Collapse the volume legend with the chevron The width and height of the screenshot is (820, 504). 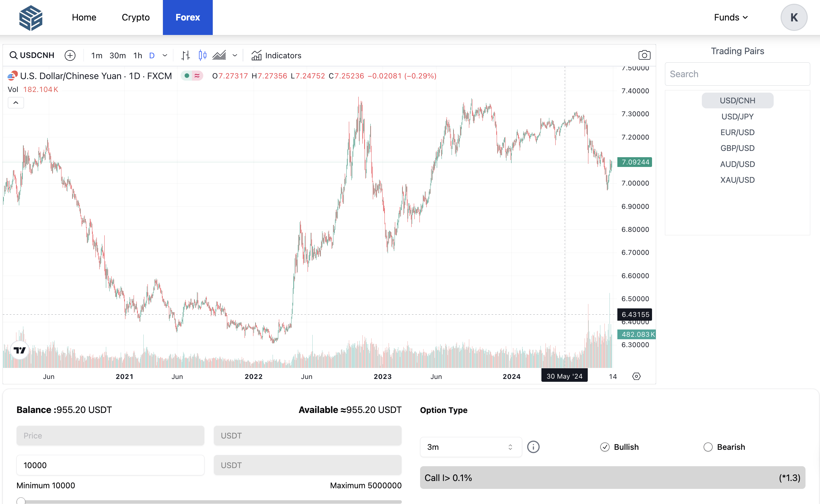pyautogui.click(x=15, y=103)
